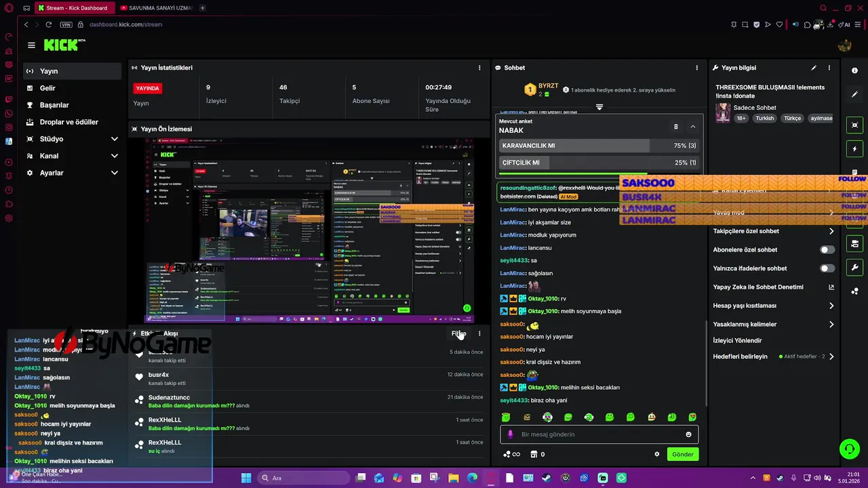
Task: Open the shop icon showing 0
Action: 537,454
